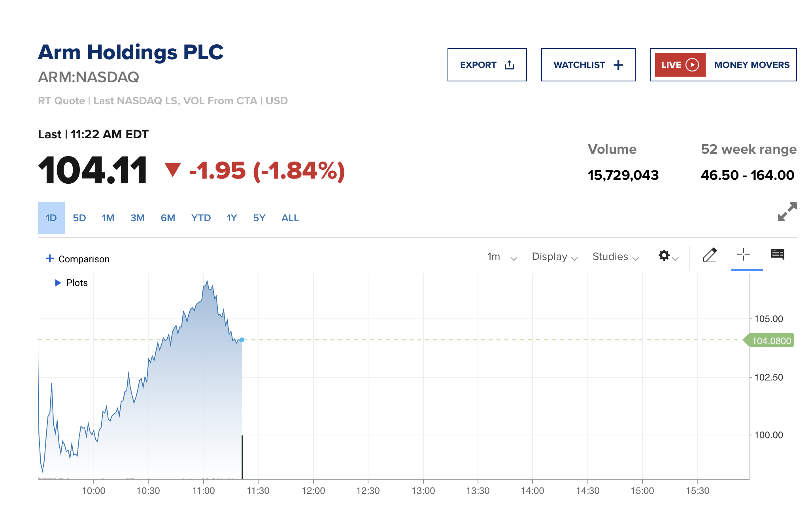Switch to the 5D range tab
Image resolution: width=812 pixels, height=516 pixels.
[x=79, y=218]
